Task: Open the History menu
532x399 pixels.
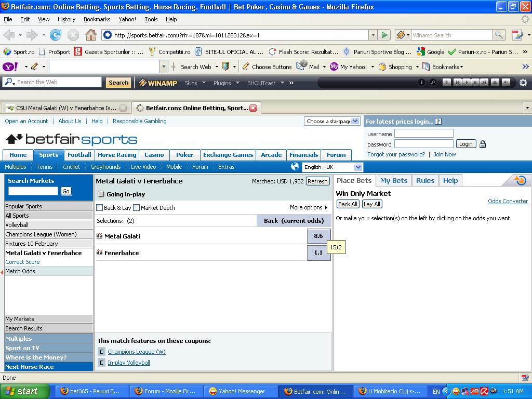Action: (x=66, y=19)
